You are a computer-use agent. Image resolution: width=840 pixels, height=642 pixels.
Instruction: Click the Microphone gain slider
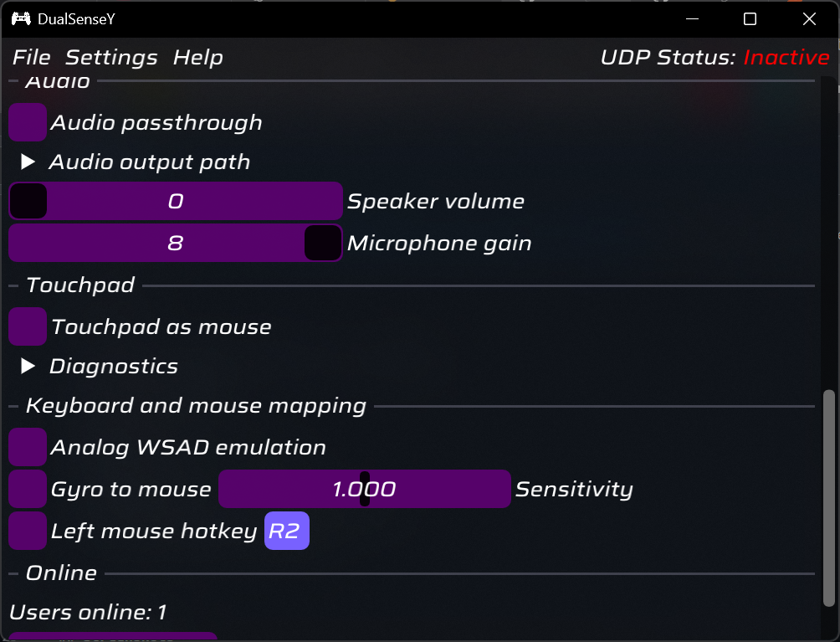176,243
